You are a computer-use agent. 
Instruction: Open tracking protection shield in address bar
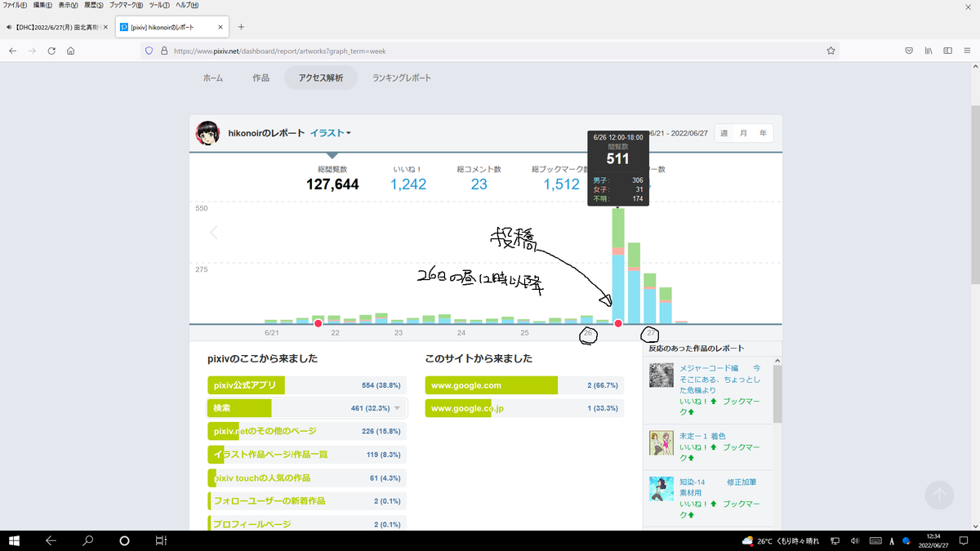pyautogui.click(x=149, y=51)
